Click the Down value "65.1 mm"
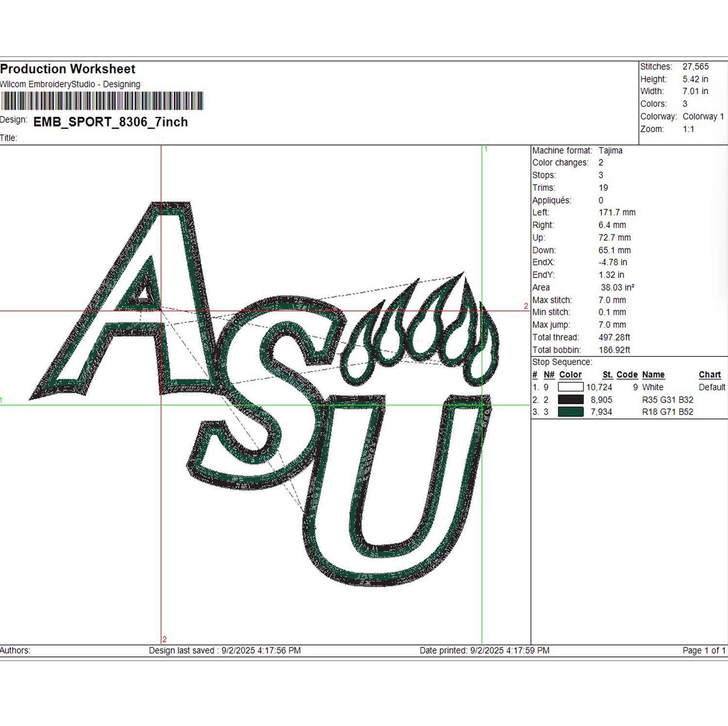728x726 pixels. click(x=614, y=250)
